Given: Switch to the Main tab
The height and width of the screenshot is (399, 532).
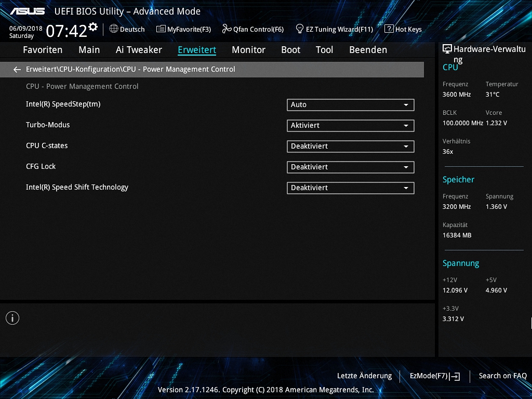Looking at the screenshot, I should (89, 50).
